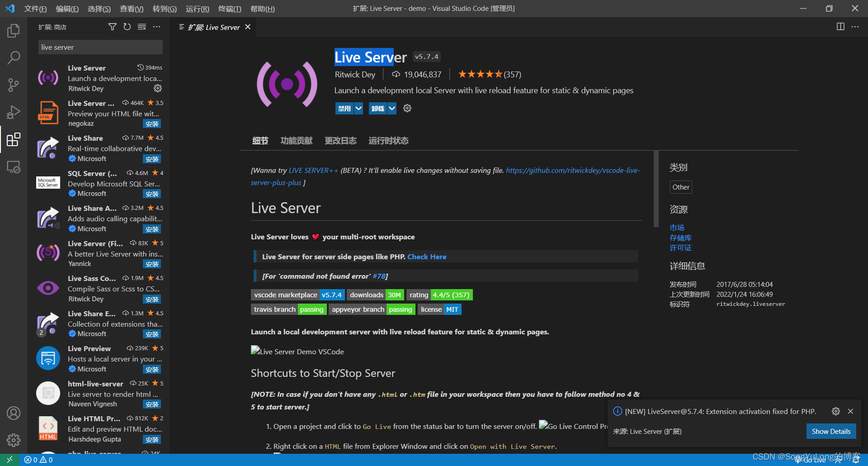868x466 pixels.
Task: Open extensions panel more actions menu
Action: (x=156, y=27)
